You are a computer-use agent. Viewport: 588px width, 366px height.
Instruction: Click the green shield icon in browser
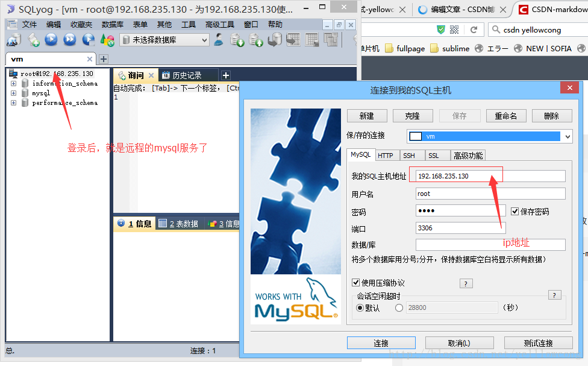point(441,30)
